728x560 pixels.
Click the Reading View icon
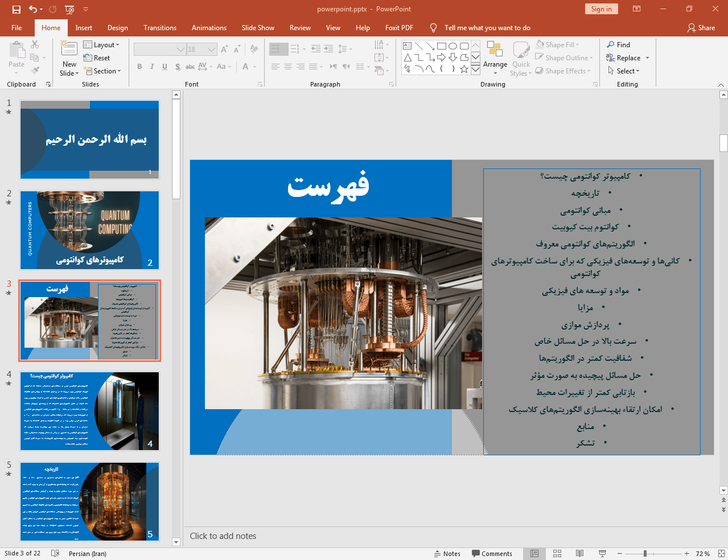[579, 554]
